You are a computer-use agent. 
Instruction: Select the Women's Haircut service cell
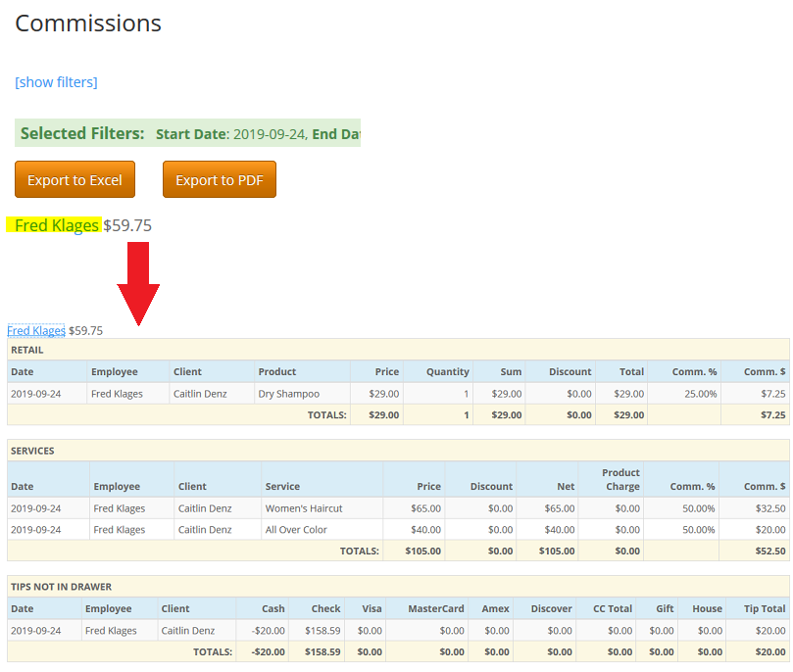point(304,508)
